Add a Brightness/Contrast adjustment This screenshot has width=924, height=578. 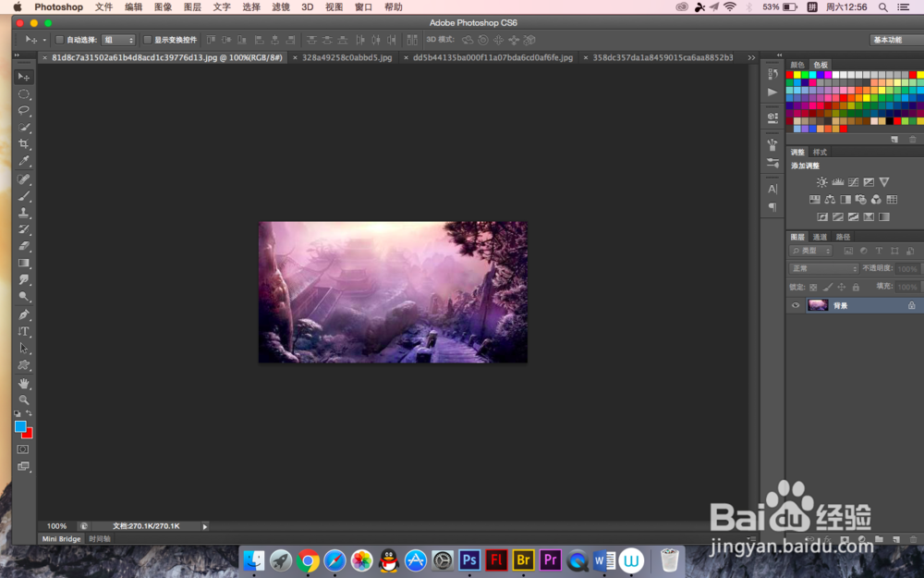(822, 182)
